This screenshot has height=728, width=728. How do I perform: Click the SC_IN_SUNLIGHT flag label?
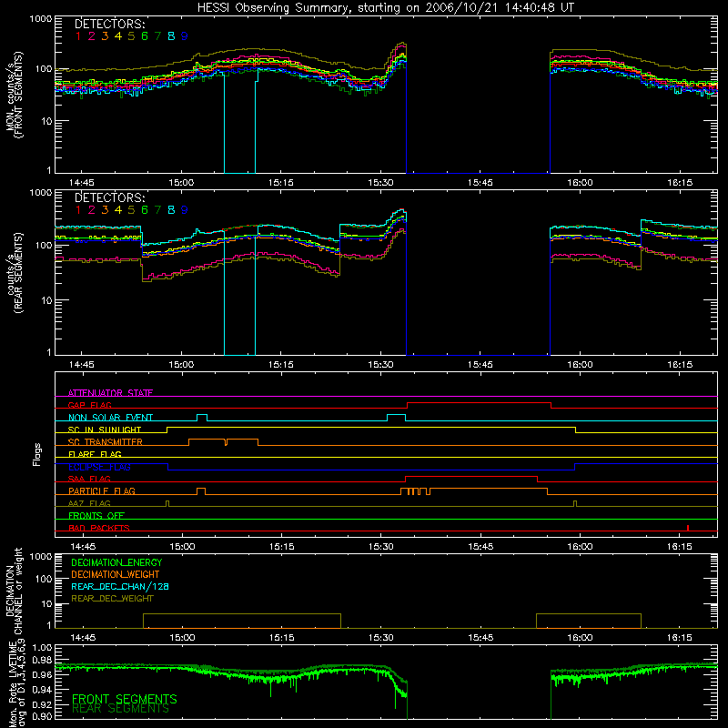[105, 430]
